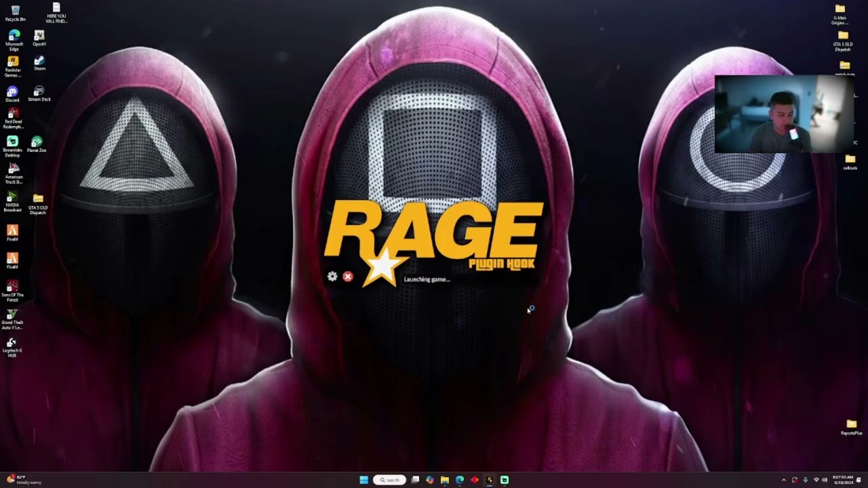Screen dimensions: 868x488
Task: Launch Discord from the desktop
Action: click(x=12, y=94)
